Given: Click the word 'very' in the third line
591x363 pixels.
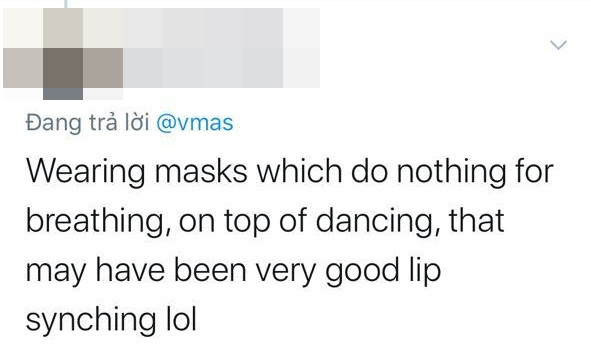Looking at the screenshot, I should [286, 273].
